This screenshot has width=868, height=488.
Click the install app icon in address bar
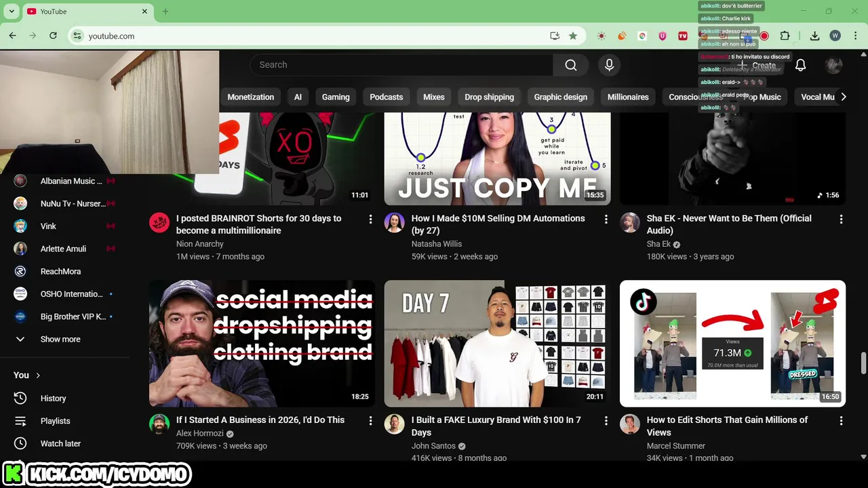(x=555, y=36)
